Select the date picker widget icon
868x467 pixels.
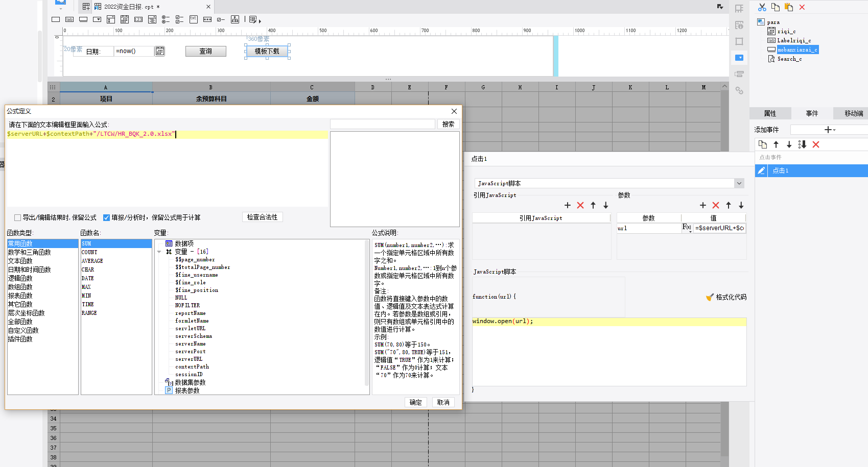pos(125,19)
